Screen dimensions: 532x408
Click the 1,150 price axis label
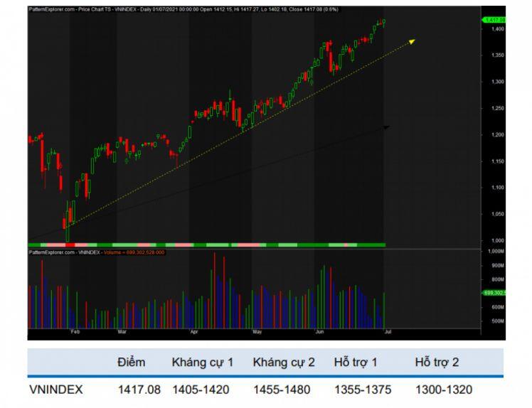tap(498, 161)
